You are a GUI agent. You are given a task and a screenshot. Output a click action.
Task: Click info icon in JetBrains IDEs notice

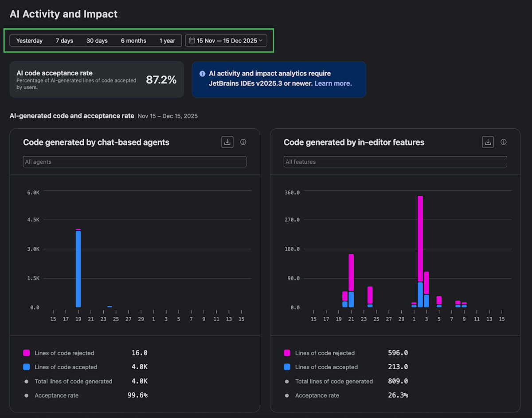click(202, 74)
